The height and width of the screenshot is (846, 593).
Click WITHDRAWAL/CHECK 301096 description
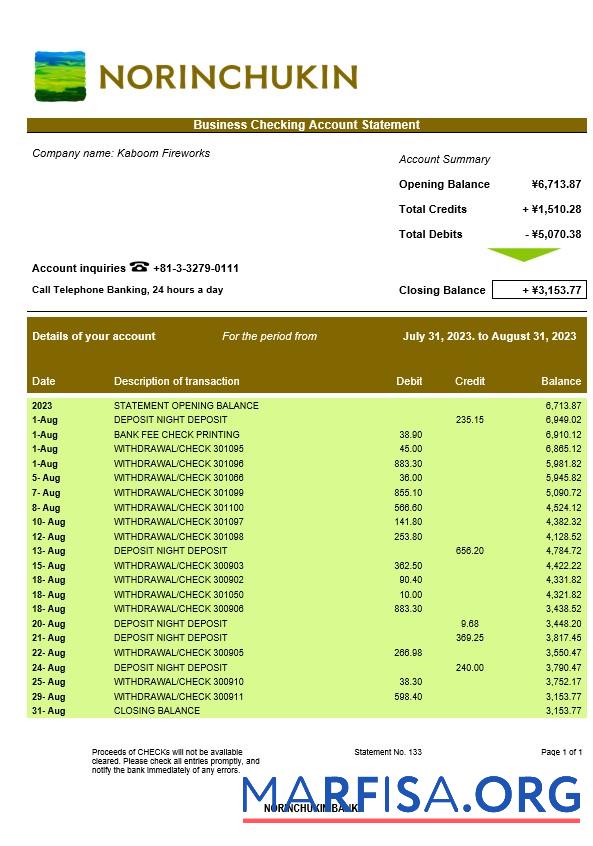click(179, 463)
